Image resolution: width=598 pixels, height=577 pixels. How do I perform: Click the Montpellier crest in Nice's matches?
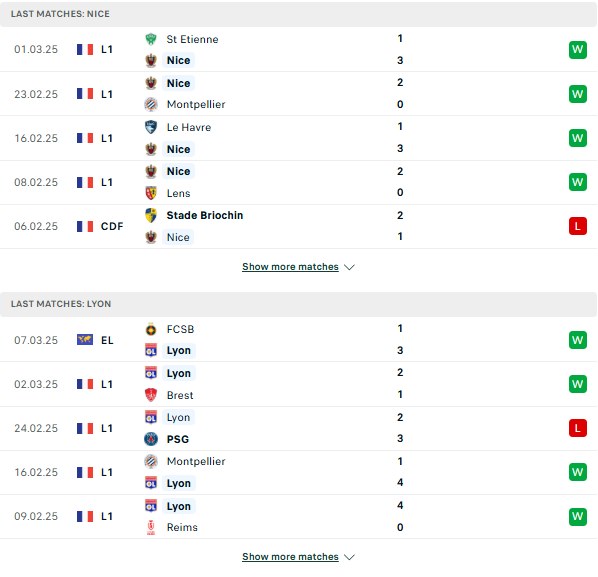click(x=151, y=104)
